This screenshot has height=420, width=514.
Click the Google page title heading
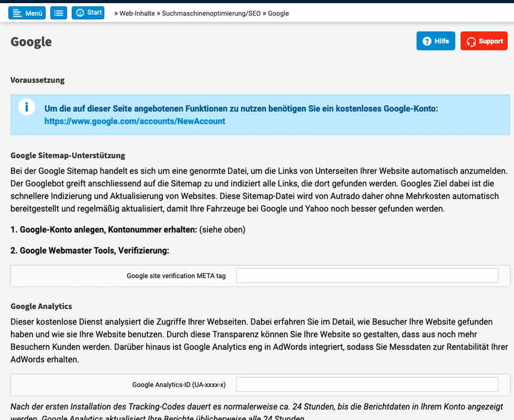coord(31,41)
